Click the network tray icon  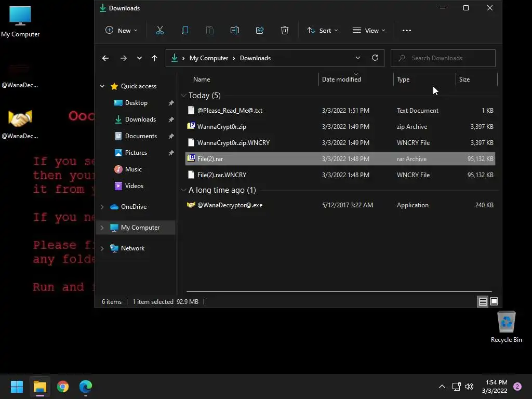456,387
